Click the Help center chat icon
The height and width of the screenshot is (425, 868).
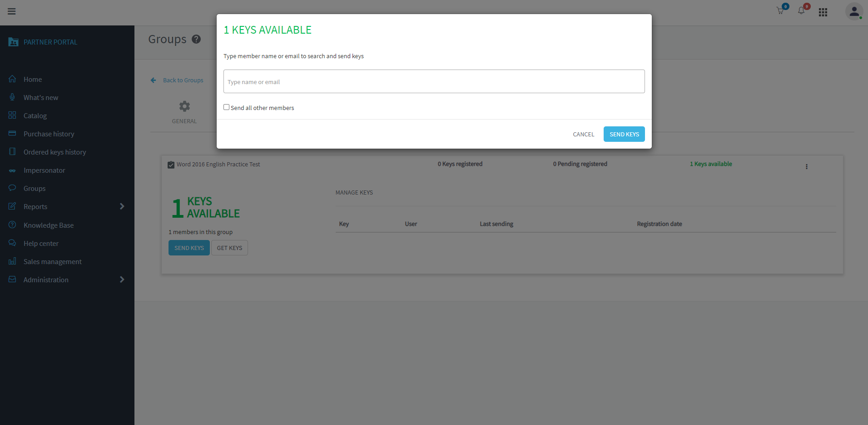pos(12,243)
